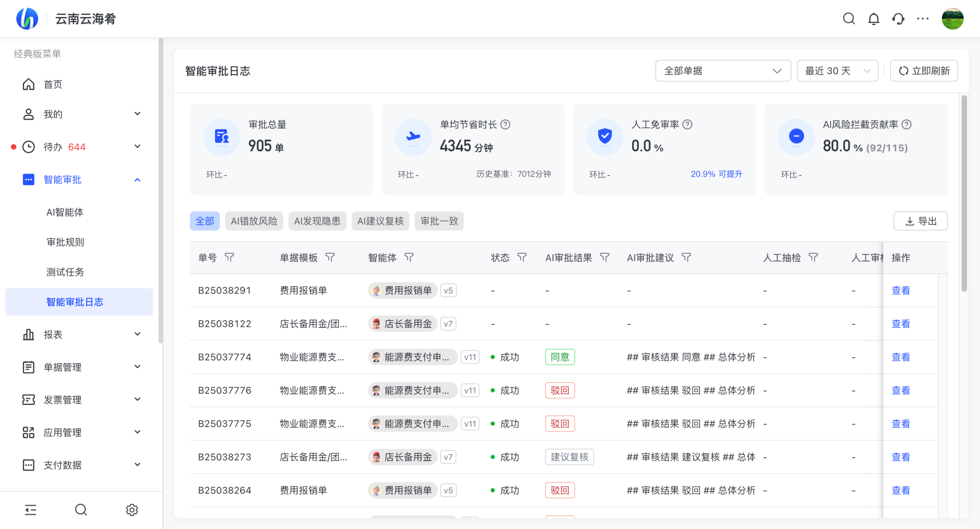
Task: Click help icon beside AI风险拦截贡献率
Action: 907,124
